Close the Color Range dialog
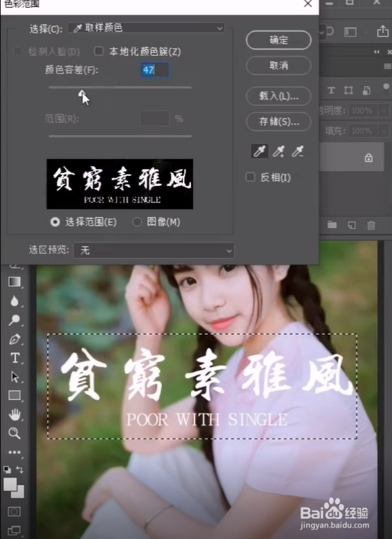Viewport: 392px width, 539px height. [x=308, y=4]
